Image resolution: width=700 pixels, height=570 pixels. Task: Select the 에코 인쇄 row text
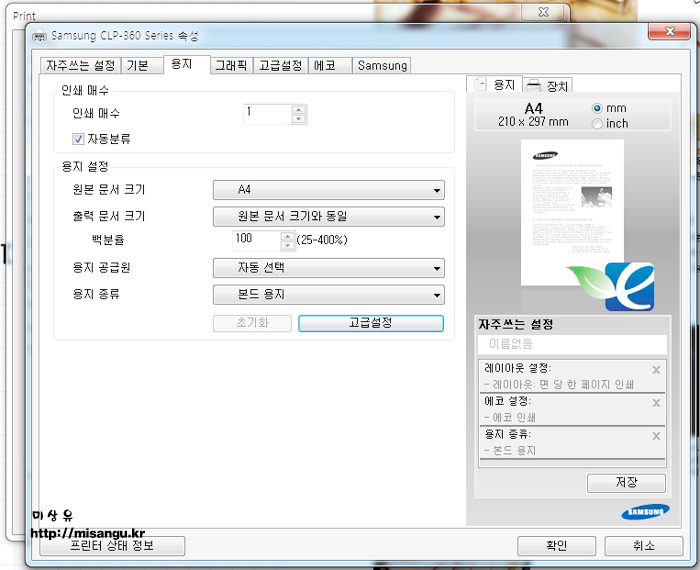[514, 418]
